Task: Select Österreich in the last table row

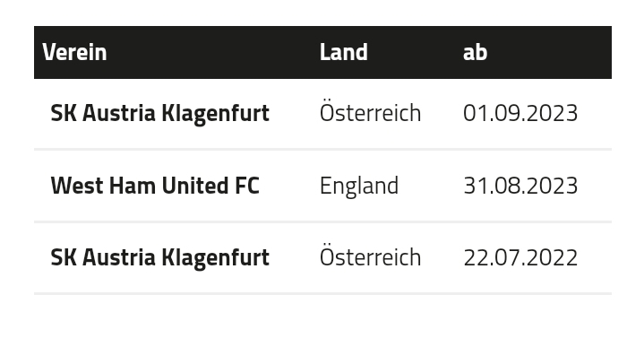Action: click(371, 256)
